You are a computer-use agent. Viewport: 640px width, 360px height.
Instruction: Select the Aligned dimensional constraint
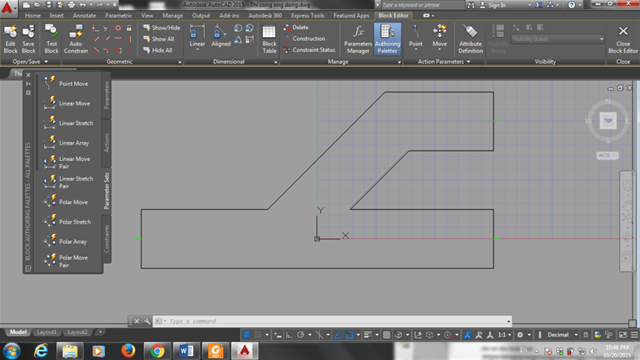(x=221, y=36)
